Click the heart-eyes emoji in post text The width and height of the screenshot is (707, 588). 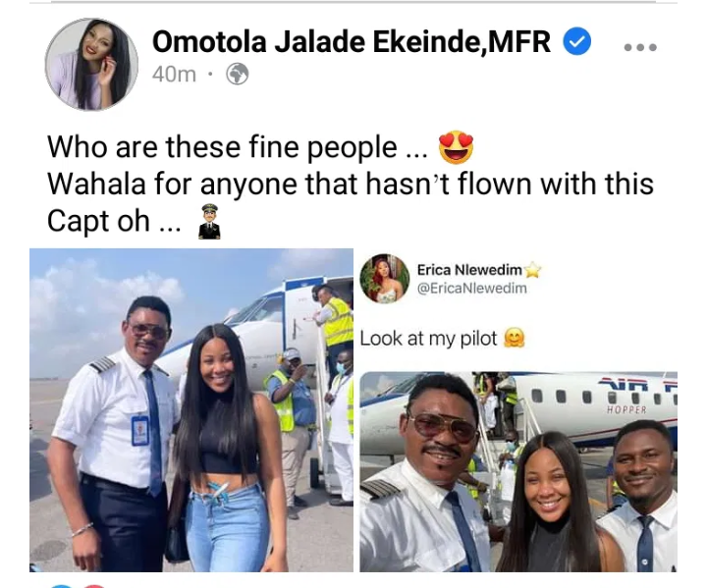tap(457, 147)
